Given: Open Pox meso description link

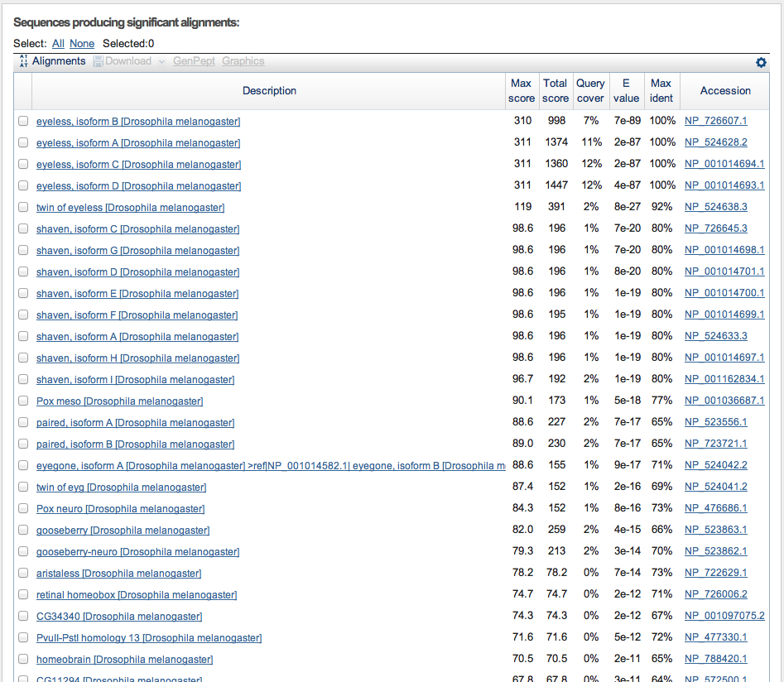Looking at the screenshot, I should coord(119,401).
